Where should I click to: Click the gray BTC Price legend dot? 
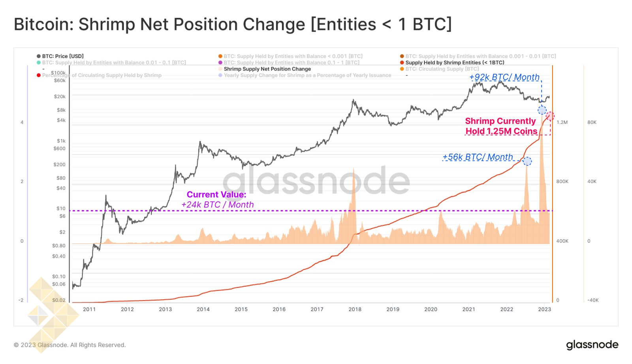coord(39,56)
